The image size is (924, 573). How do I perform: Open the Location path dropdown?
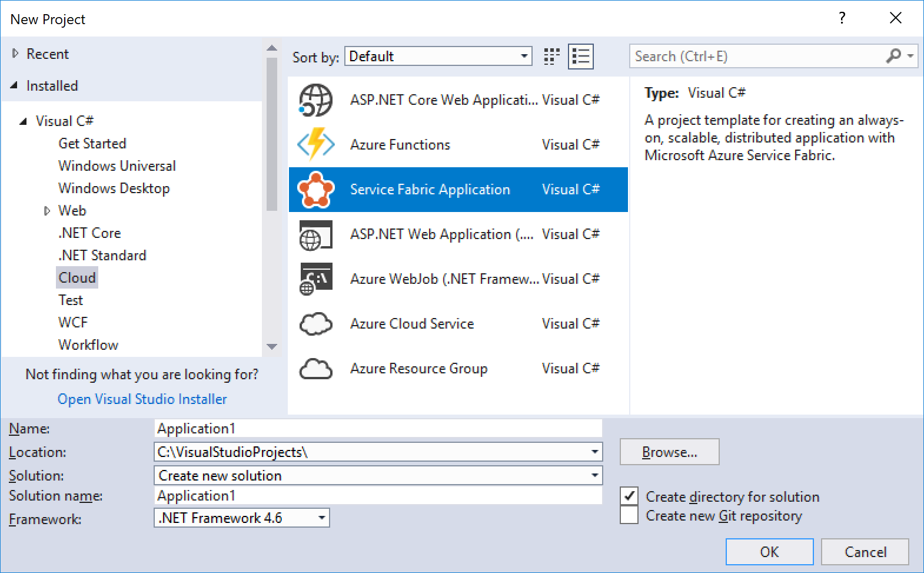595,452
